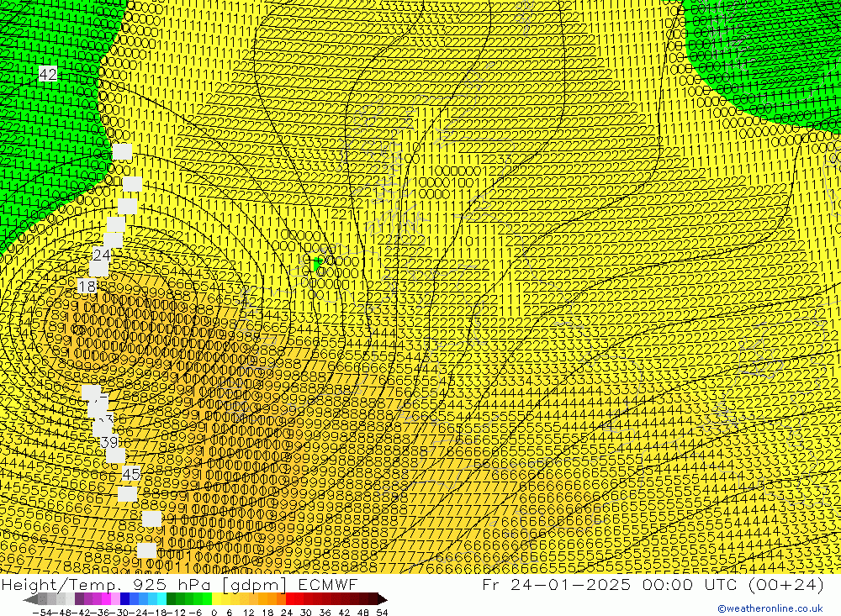
Task: Pick the bright red legend swatch at 24
Action: point(290,599)
